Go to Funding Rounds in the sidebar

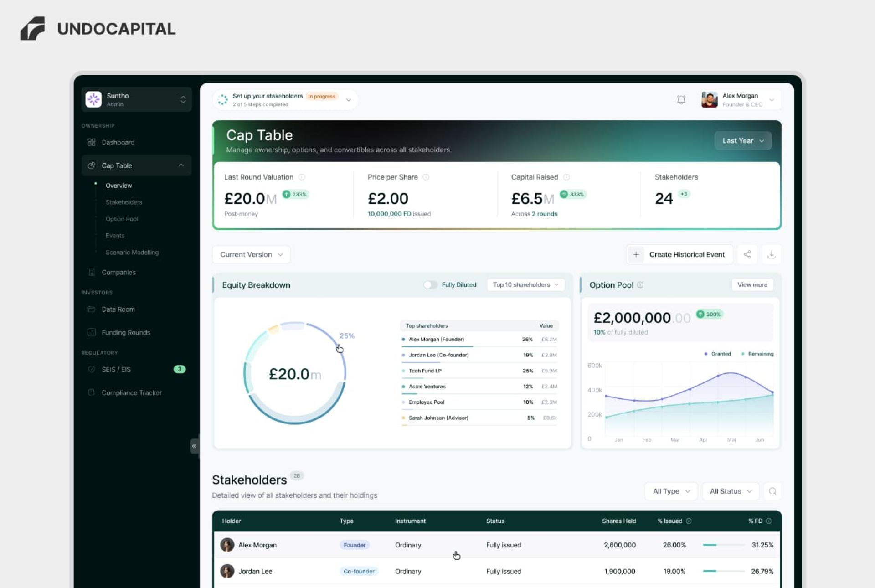coord(126,332)
